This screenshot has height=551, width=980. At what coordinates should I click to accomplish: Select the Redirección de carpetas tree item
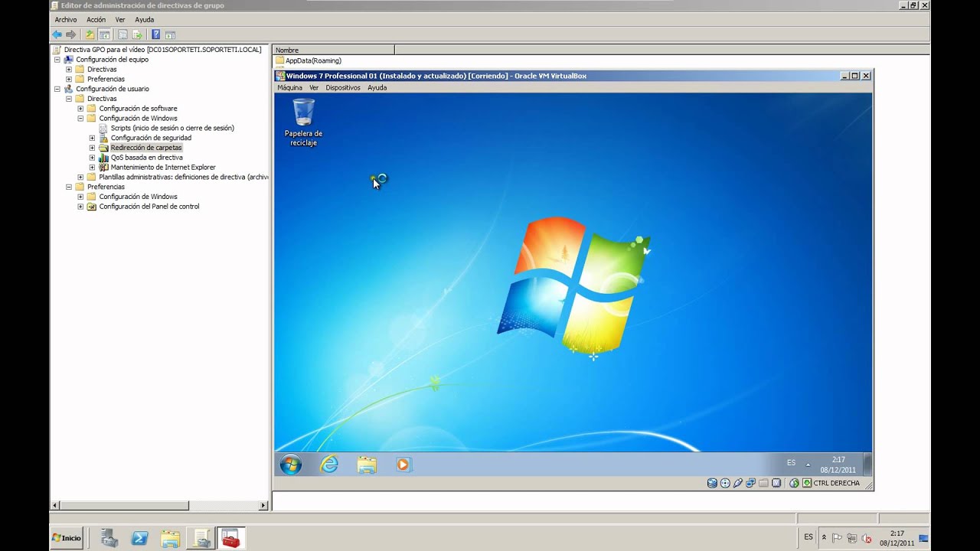146,148
